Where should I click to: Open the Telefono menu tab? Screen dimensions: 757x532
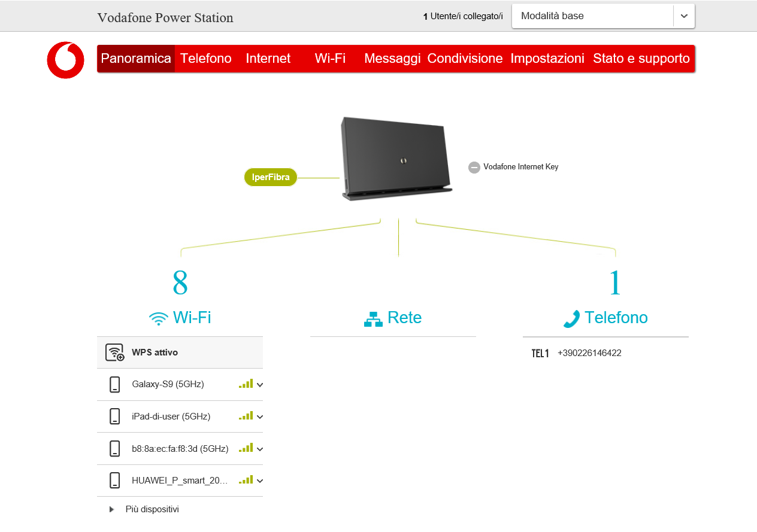pos(206,59)
